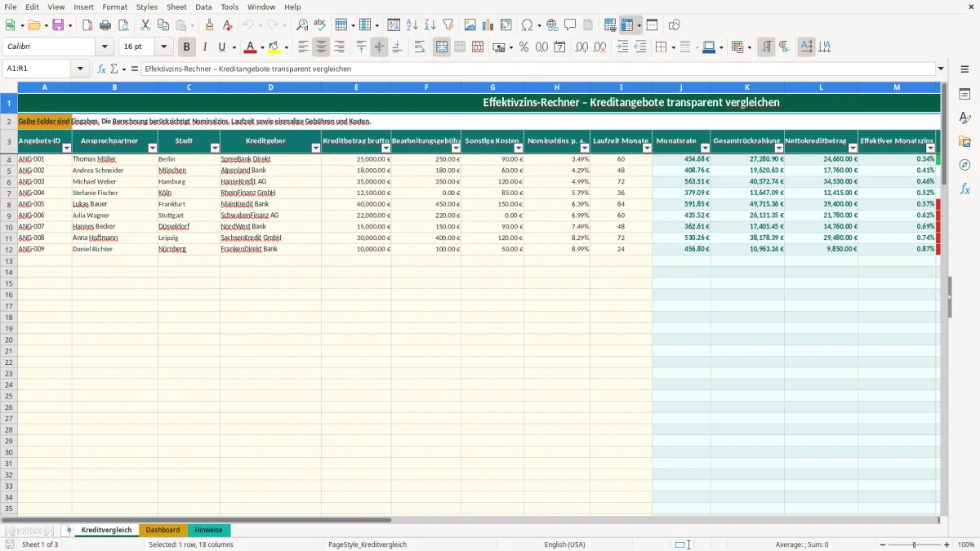Screen dimensions: 980x551
Task: Click the Save document icon
Action: (x=58, y=25)
